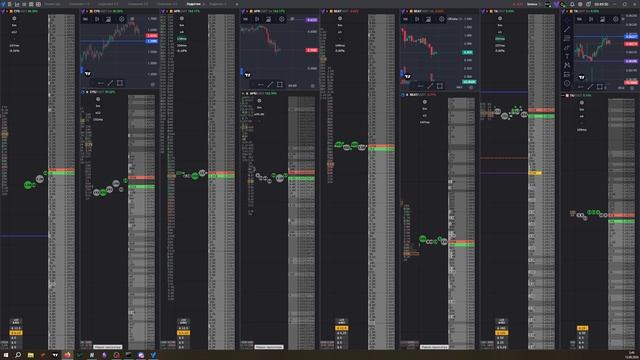Click white label below lower APR panel
Image resolution: width=640 pixels, height=360 pixels.
point(269,347)
